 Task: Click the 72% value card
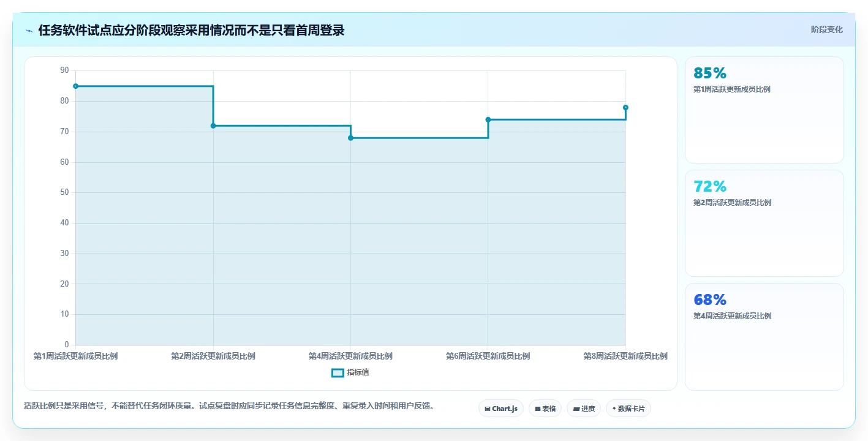pos(764,223)
